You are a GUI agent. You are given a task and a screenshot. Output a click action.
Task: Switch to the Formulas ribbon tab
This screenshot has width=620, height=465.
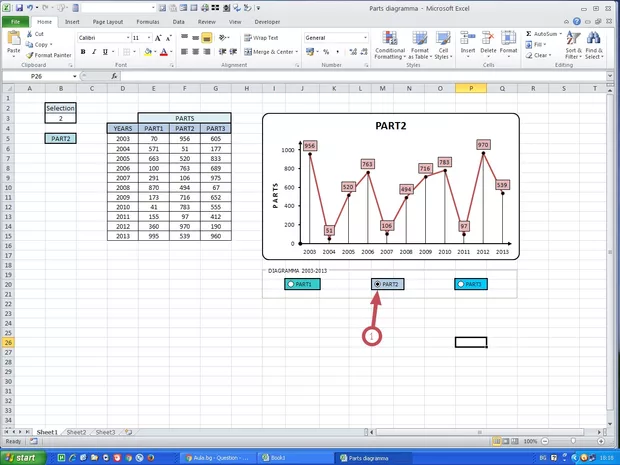147,21
